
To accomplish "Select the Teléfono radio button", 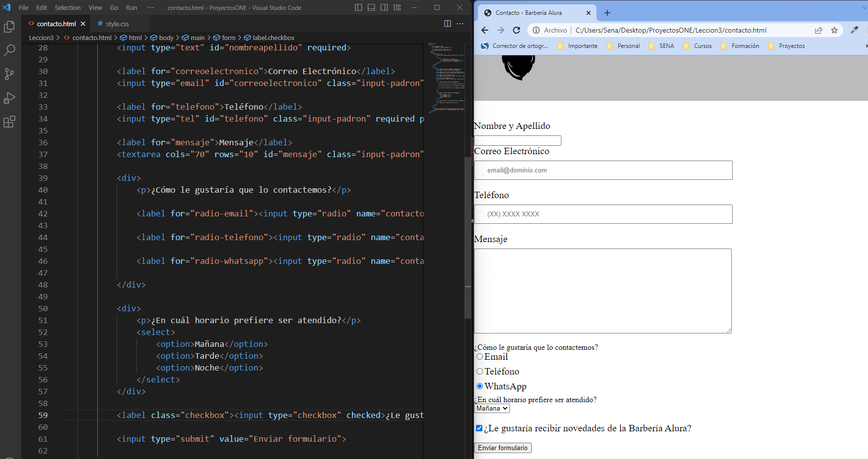I will coord(479,372).
